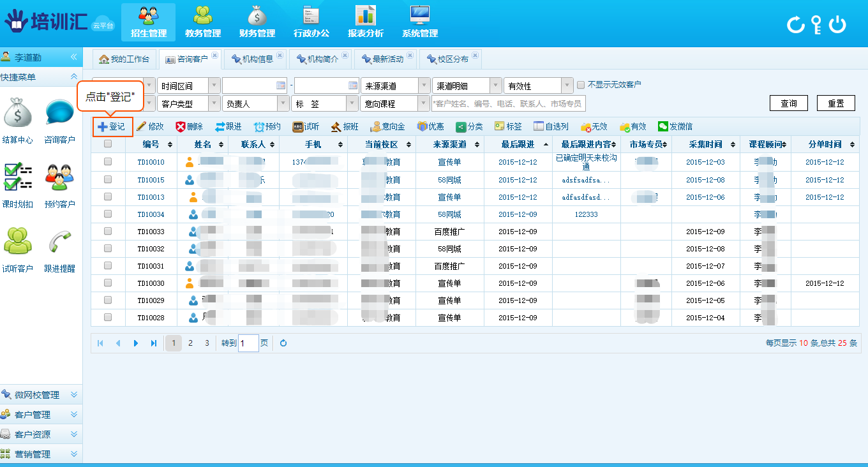The image size is (868, 467).
Task: Click the 标签 toolbar button
Action: (x=509, y=127)
